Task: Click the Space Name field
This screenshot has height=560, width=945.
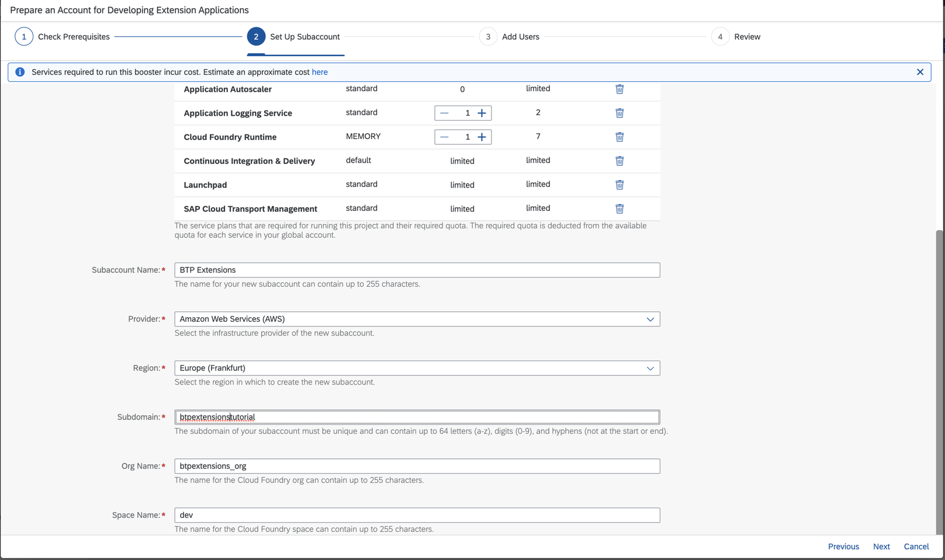Action: [x=417, y=515]
